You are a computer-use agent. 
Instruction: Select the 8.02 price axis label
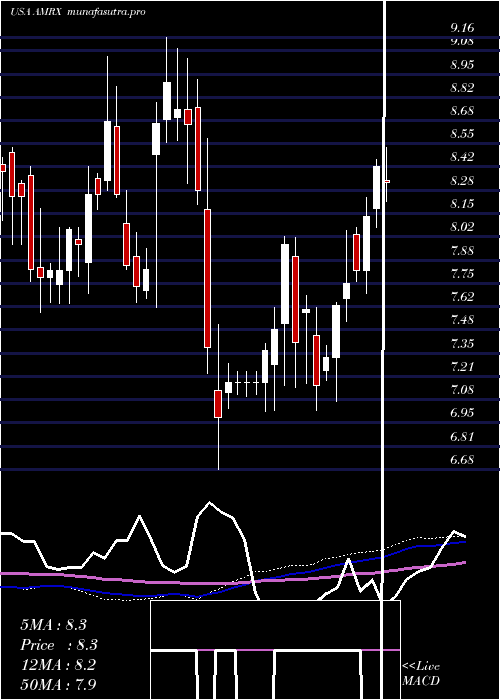(462, 227)
